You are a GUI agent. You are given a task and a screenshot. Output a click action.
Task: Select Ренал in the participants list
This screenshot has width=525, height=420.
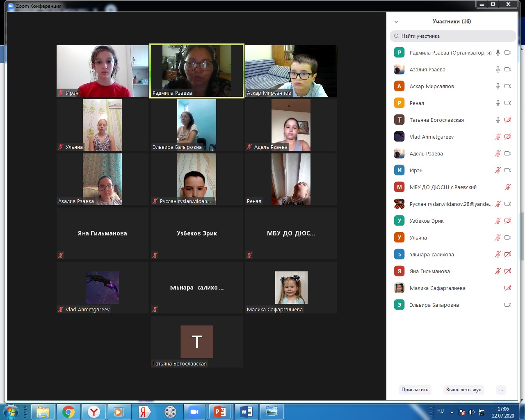(x=417, y=103)
